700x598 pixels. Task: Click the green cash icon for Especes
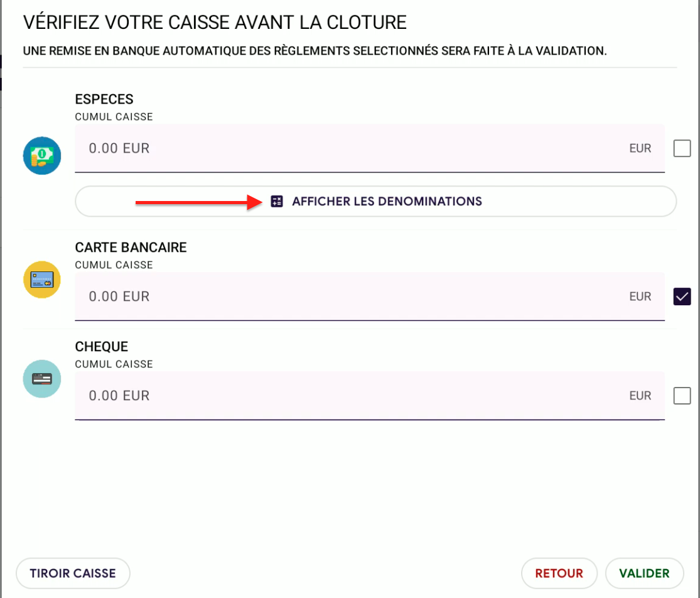click(x=42, y=155)
